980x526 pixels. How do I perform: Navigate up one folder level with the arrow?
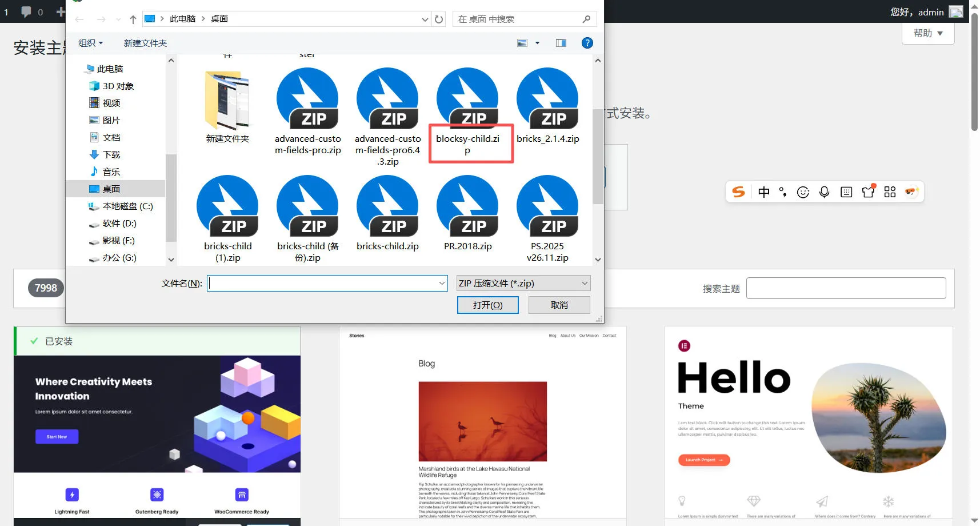click(x=132, y=19)
